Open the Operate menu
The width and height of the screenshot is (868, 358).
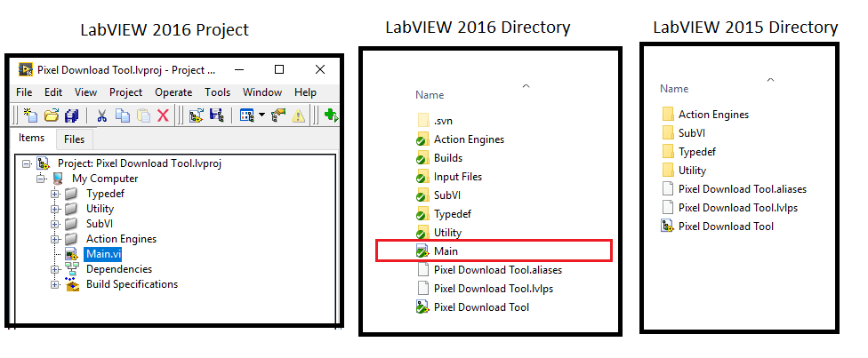(x=173, y=92)
